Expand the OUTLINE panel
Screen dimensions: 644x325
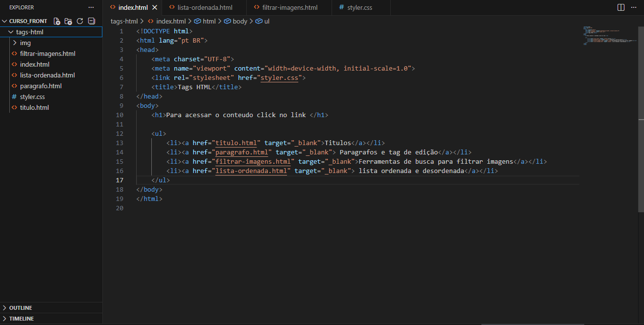click(5, 308)
